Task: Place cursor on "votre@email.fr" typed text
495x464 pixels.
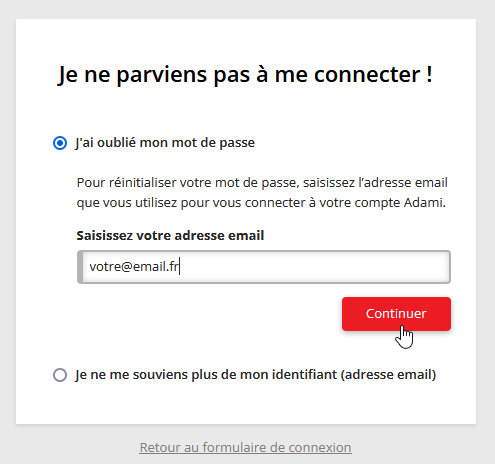Action: click(x=134, y=267)
